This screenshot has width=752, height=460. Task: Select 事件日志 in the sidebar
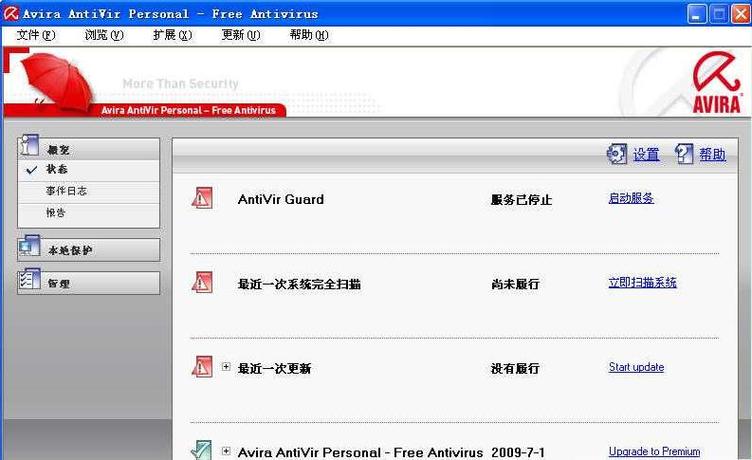66,191
